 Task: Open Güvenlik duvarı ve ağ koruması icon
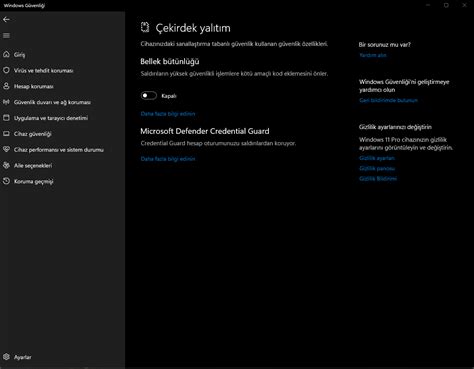coord(6,102)
